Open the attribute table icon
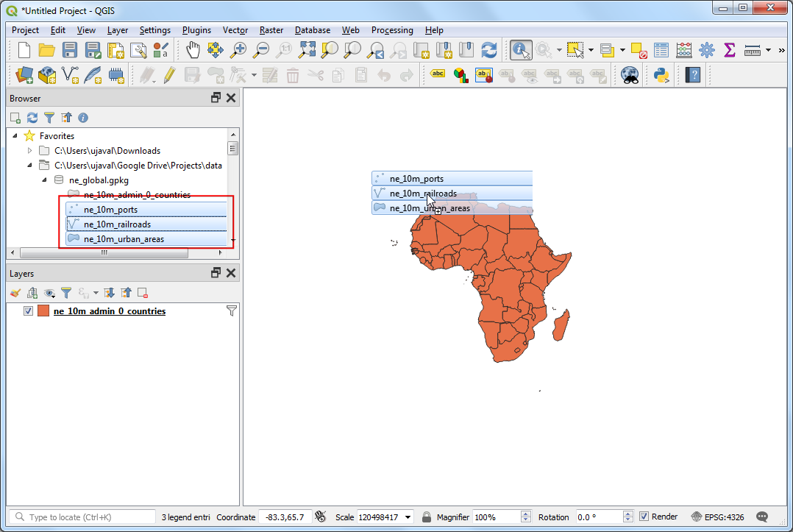Screen dimensions: 793x532 661,50
